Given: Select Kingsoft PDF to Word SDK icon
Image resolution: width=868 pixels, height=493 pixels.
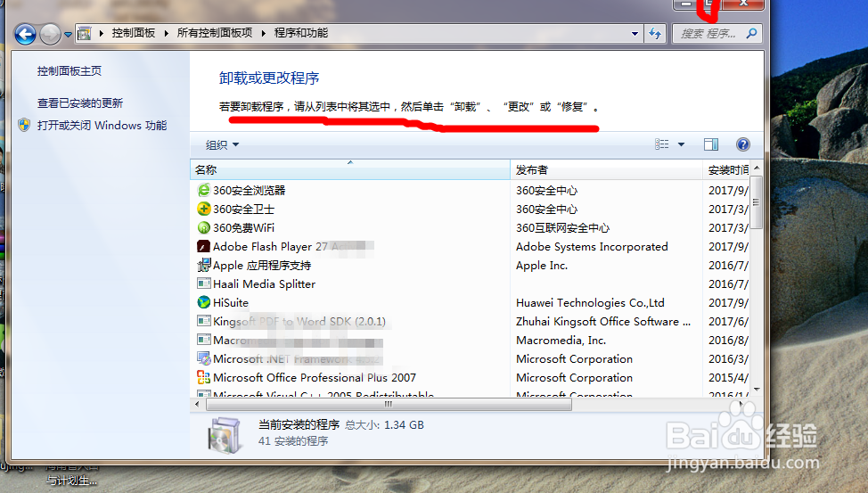Looking at the screenshot, I should pyautogui.click(x=204, y=321).
